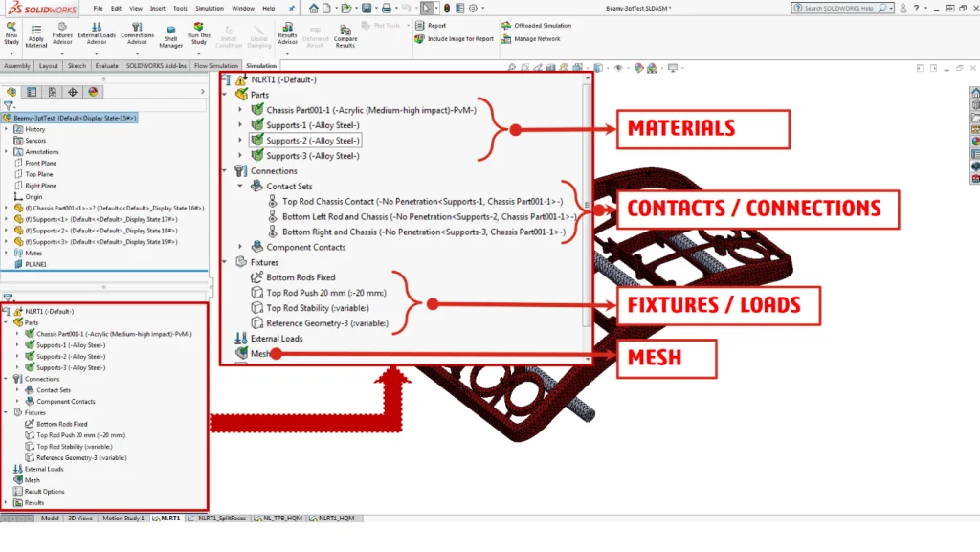The image size is (980, 552).
Task: Click the Print icon
Action: tap(387, 8)
